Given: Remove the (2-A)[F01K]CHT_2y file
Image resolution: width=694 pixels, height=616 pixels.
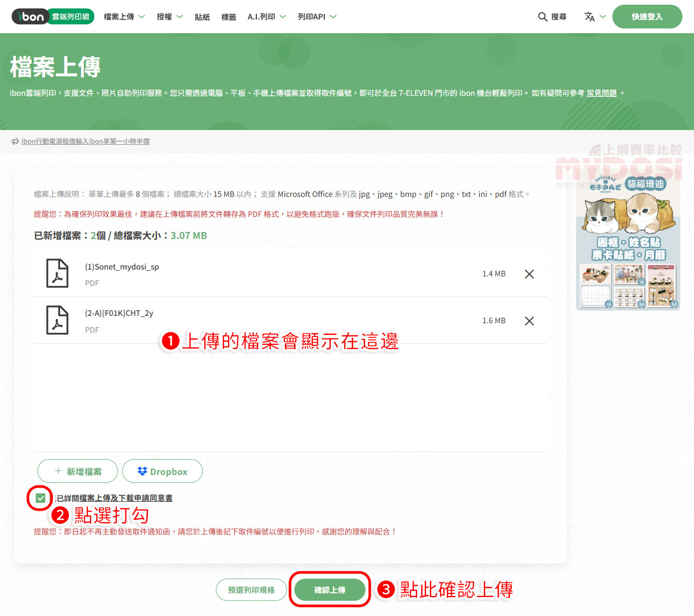Looking at the screenshot, I should 529,321.
